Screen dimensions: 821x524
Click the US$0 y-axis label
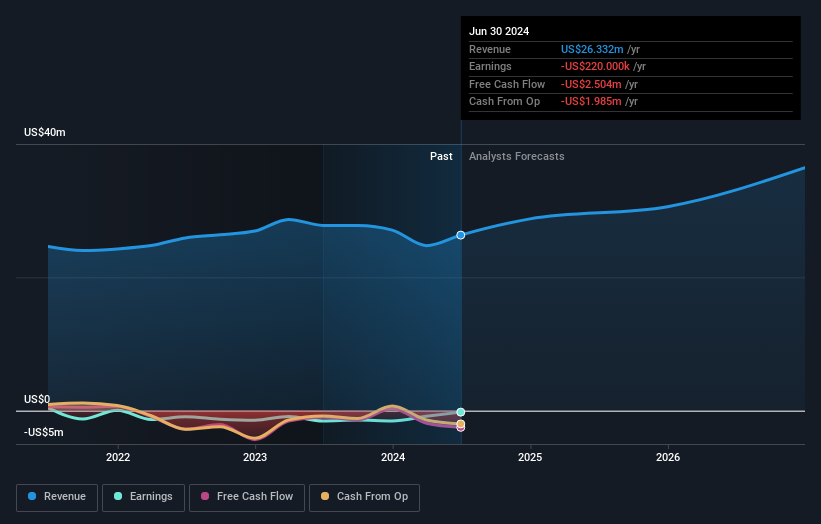click(x=37, y=399)
